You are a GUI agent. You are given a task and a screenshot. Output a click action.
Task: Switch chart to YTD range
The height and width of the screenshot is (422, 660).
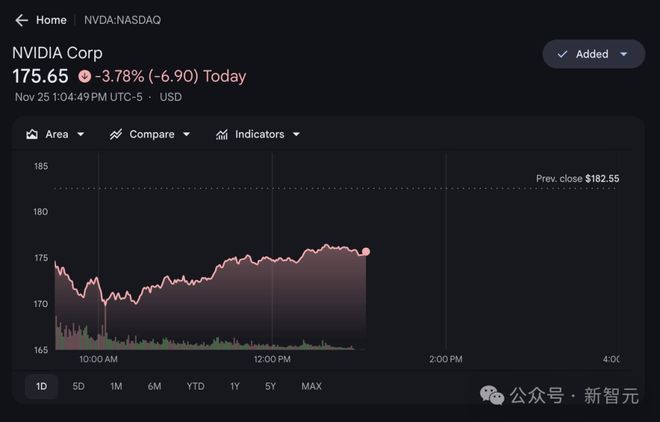(x=195, y=386)
